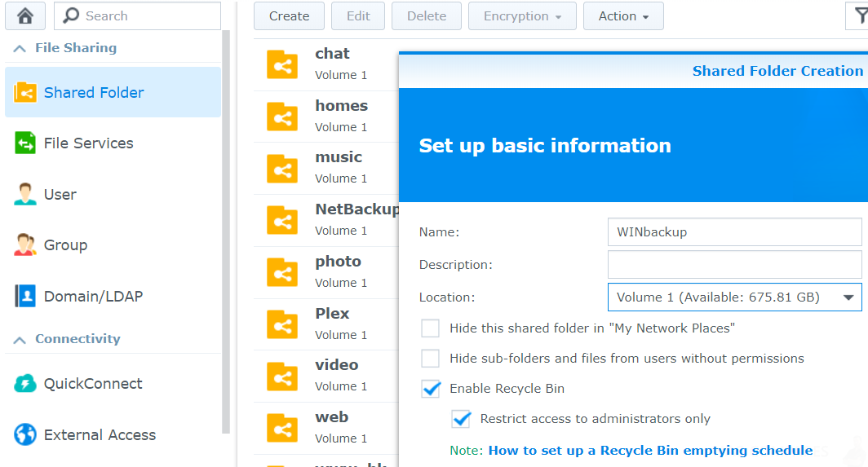The width and height of the screenshot is (868, 467).
Task: Click the Control Panel Search field
Action: pos(137,15)
